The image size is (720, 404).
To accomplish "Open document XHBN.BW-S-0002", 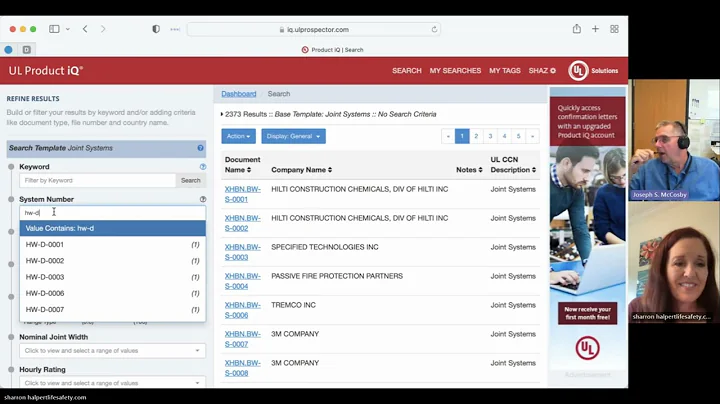I will [242, 223].
